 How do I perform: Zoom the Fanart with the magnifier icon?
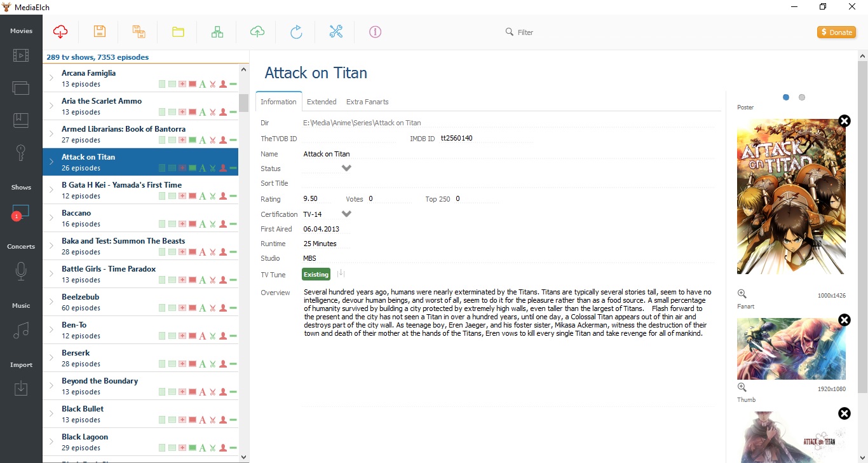click(742, 387)
